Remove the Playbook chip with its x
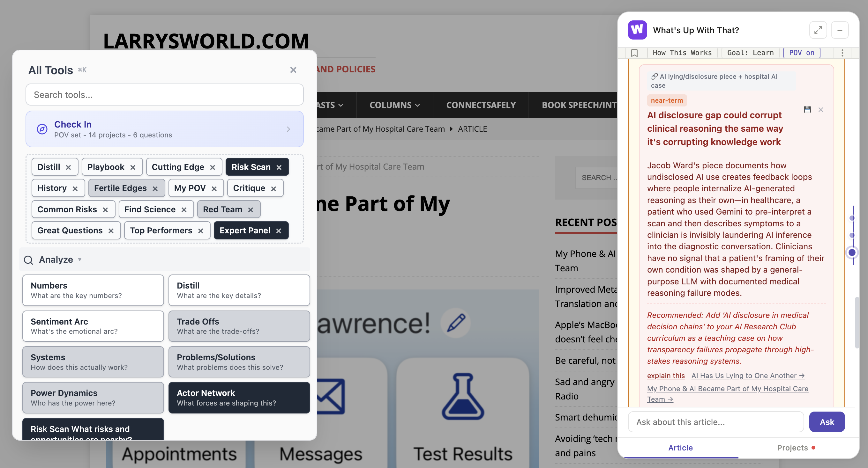 (133, 167)
